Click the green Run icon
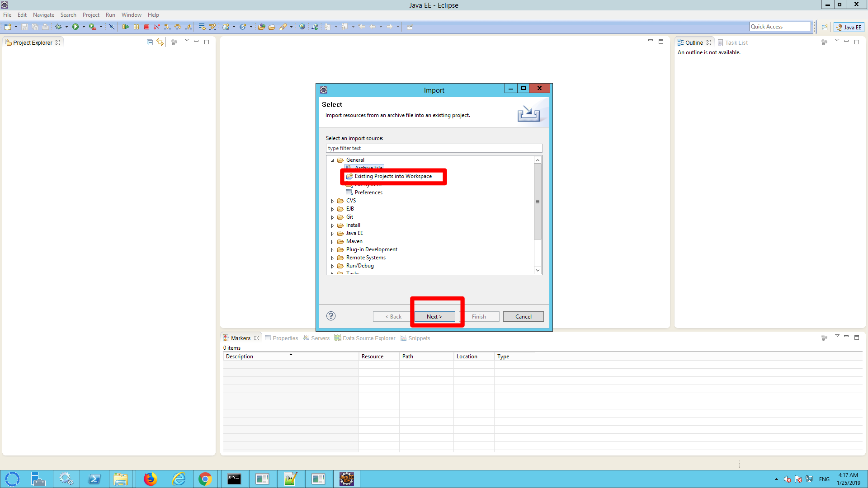 click(75, 27)
